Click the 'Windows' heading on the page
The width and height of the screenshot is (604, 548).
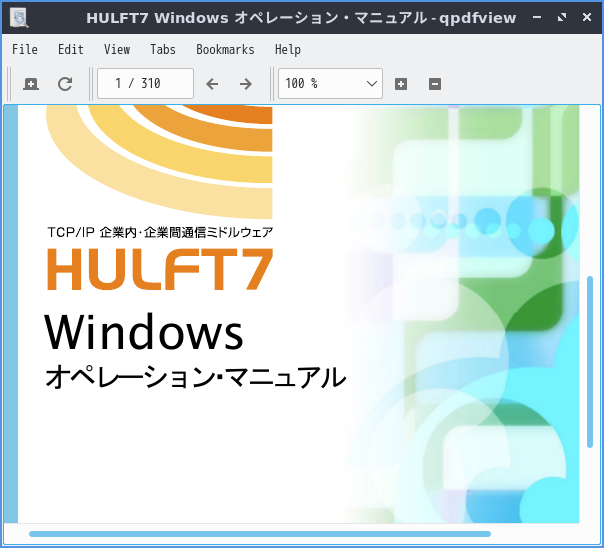tap(144, 332)
